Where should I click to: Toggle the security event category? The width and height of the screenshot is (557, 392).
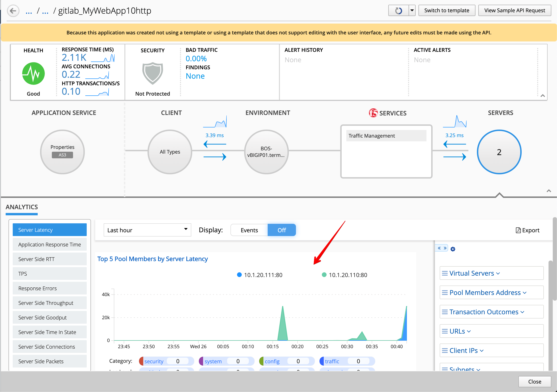166,361
